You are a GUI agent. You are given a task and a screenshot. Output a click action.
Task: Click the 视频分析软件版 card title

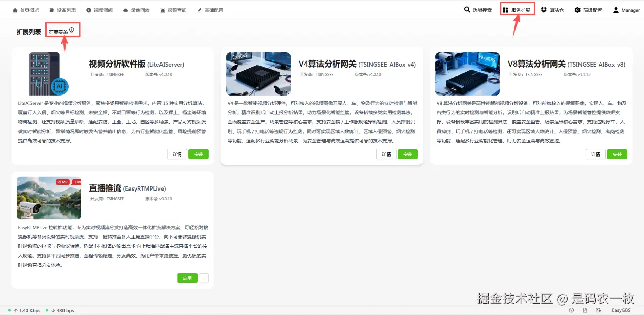(x=137, y=64)
